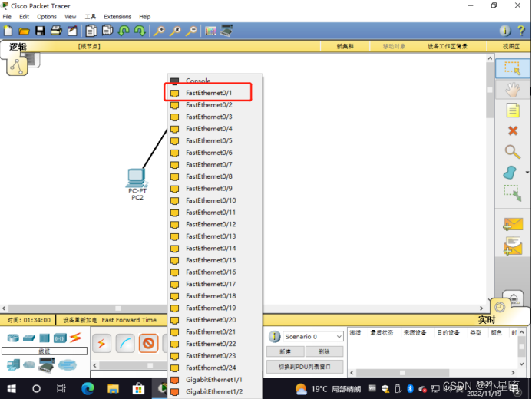Pick the automatic connection lightning cable

click(x=102, y=344)
